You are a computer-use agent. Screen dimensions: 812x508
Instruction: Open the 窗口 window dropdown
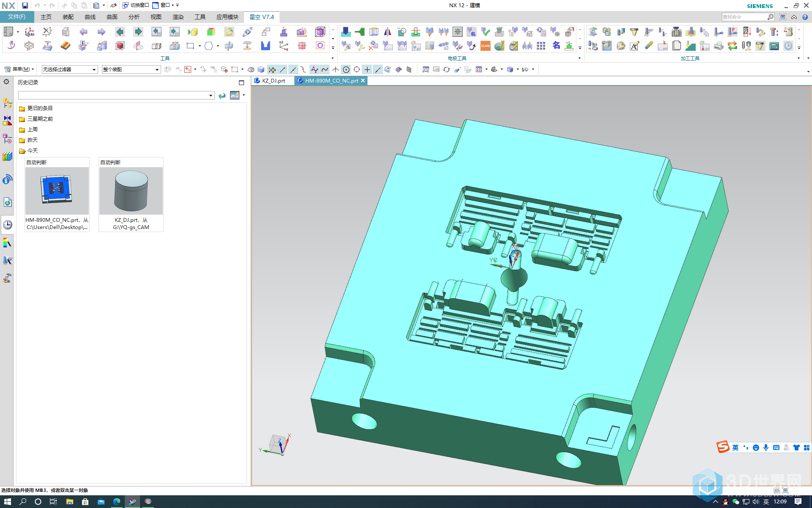click(163, 6)
